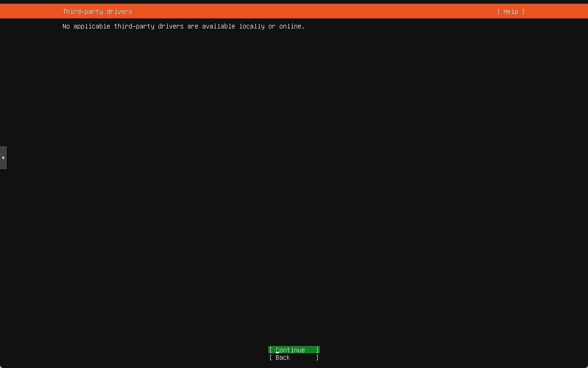Click the left bracket of Back
The width and height of the screenshot is (588, 368).
pyautogui.click(x=271, y=357)
